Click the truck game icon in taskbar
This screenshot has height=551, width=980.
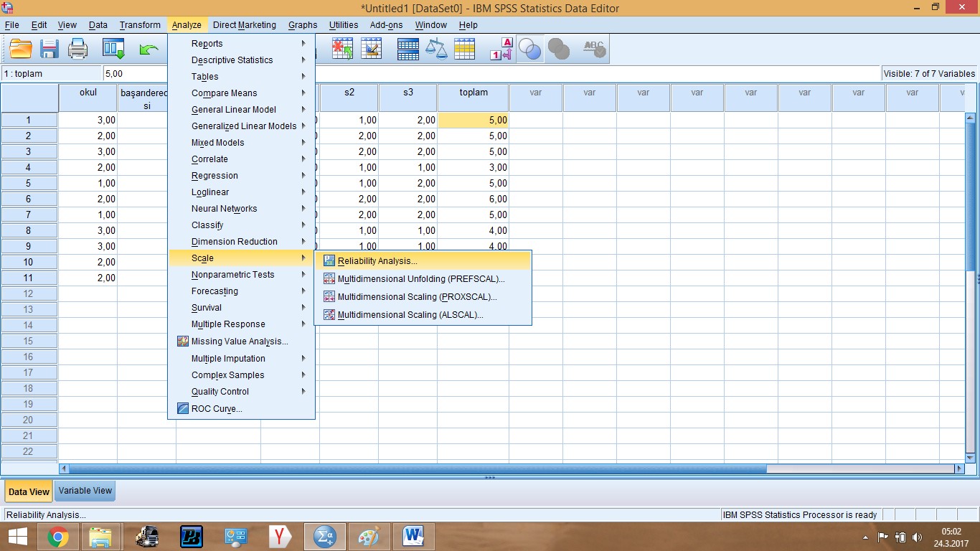[x=147, y=537]
